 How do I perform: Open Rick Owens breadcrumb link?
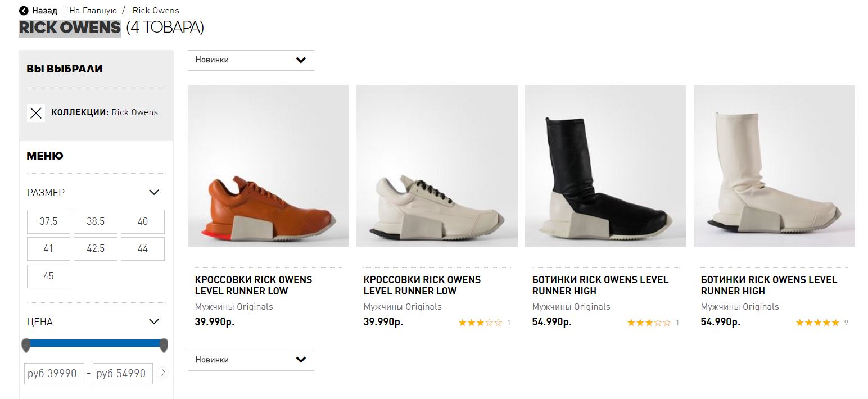pyautogui.click(x=156, y=11)
